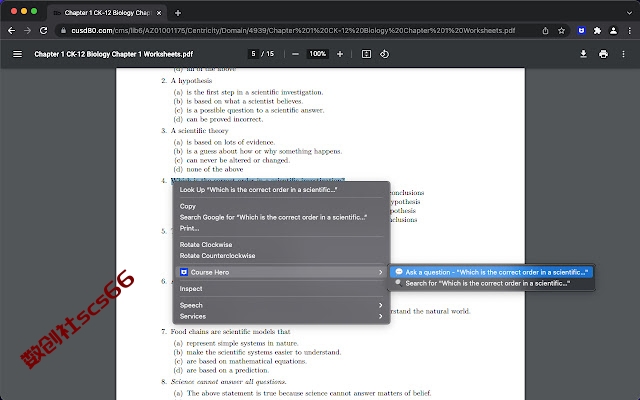
Task: Click answer "are based on mathematical equations."
Action: 247,361
